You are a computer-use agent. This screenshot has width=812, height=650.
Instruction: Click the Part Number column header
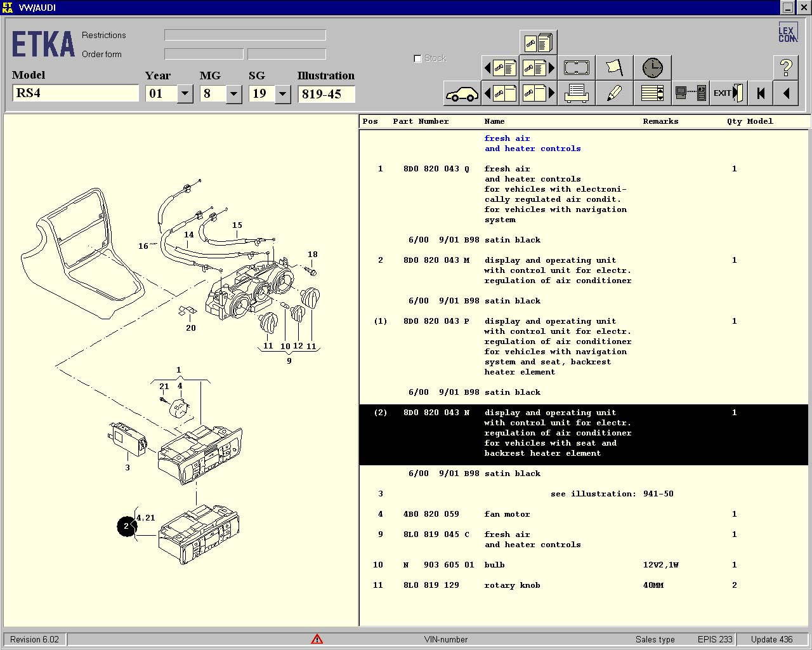(x=421, y=121)
